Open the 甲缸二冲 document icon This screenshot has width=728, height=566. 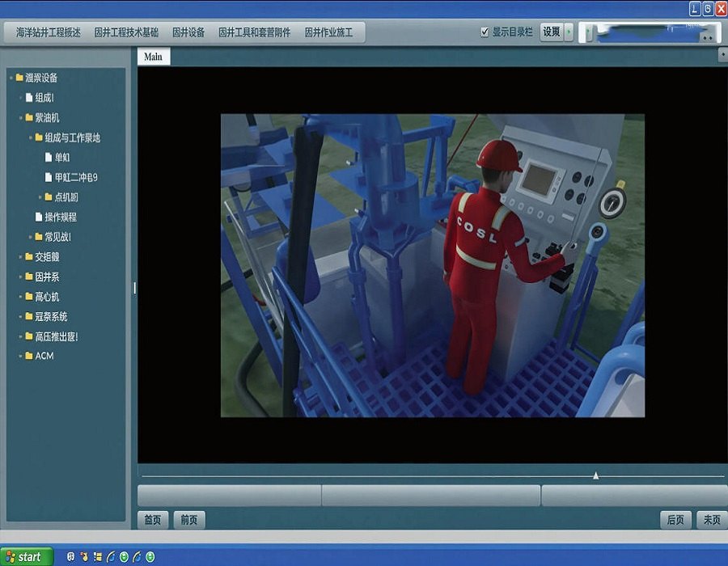pyautogui.click(x=49, y=177)
